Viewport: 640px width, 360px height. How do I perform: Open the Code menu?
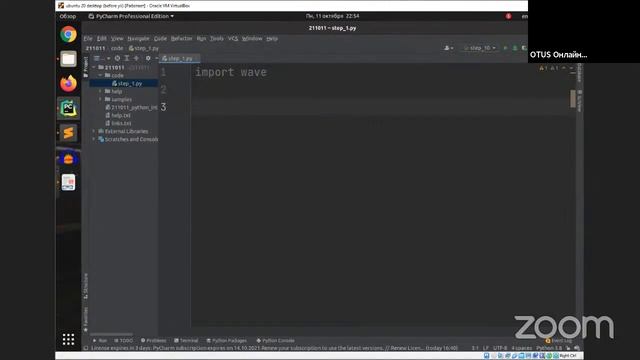(x=160, y=38)
